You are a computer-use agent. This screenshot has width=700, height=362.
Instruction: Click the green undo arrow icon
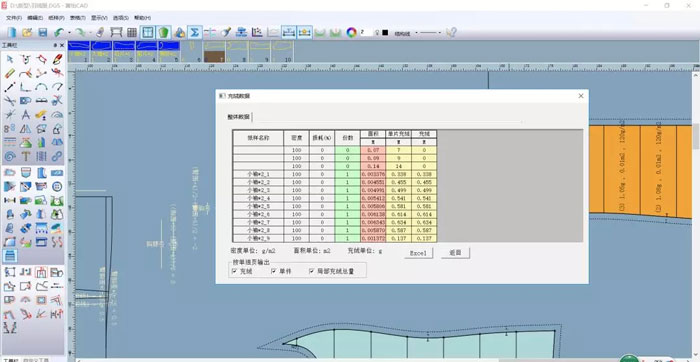58,32
